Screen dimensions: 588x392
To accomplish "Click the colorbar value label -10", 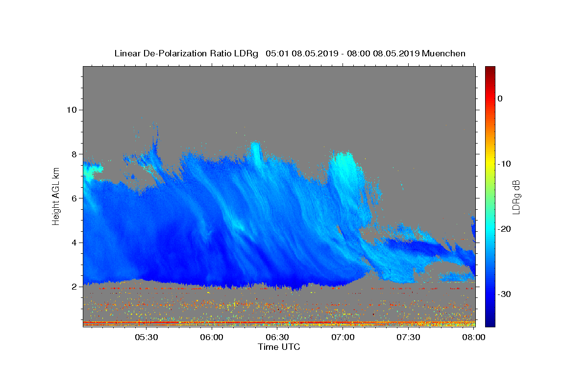I will coord(504,164).
